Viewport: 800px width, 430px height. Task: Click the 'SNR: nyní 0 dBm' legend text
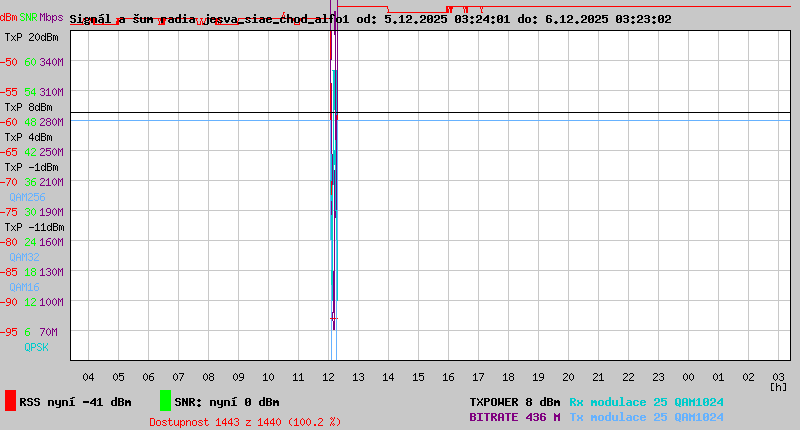[227, 402]
